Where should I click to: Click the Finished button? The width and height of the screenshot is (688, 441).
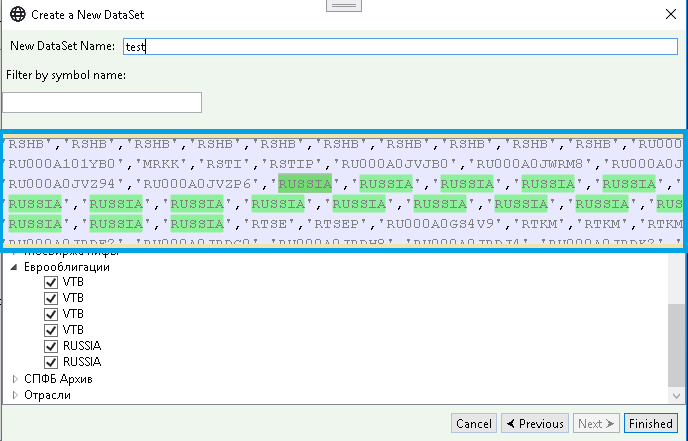coord(651,423)
